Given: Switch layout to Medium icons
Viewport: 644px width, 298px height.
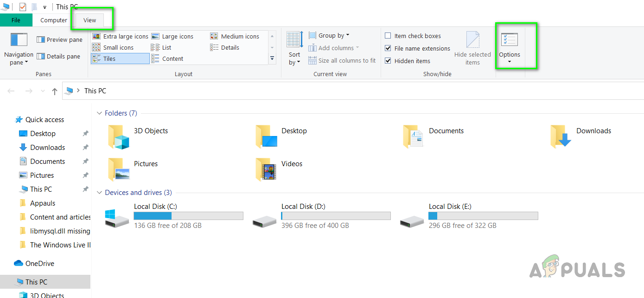Looking at the screenshot, I should click(x=235, y=36).
